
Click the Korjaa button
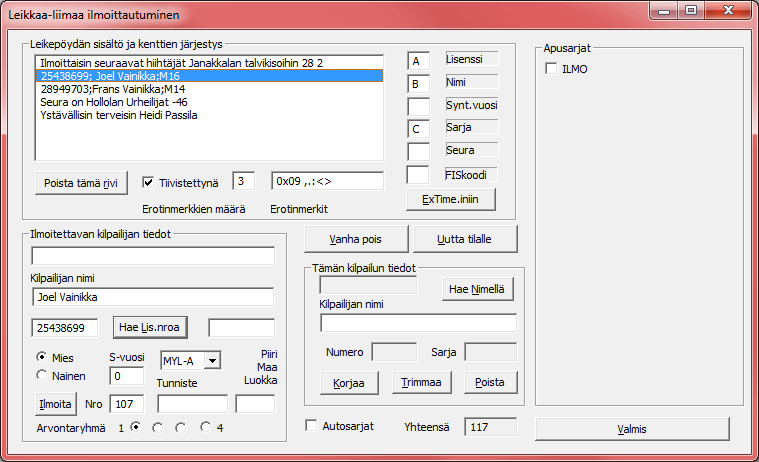pyautogui.click(x=350, y=383)
